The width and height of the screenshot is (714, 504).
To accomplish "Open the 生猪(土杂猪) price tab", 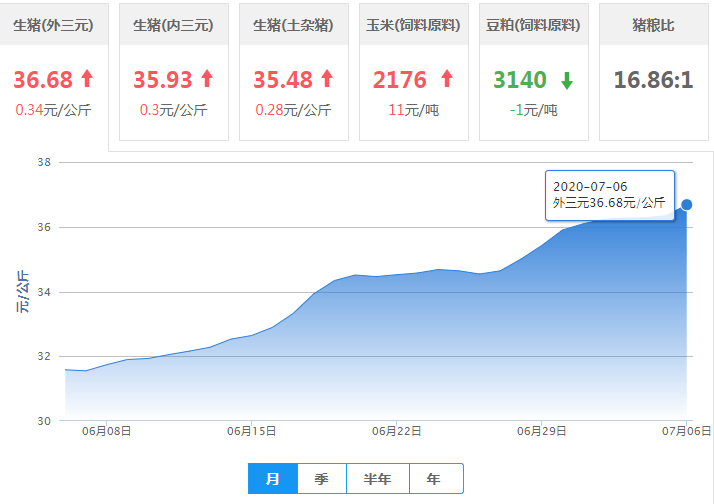I will [293, 25].
